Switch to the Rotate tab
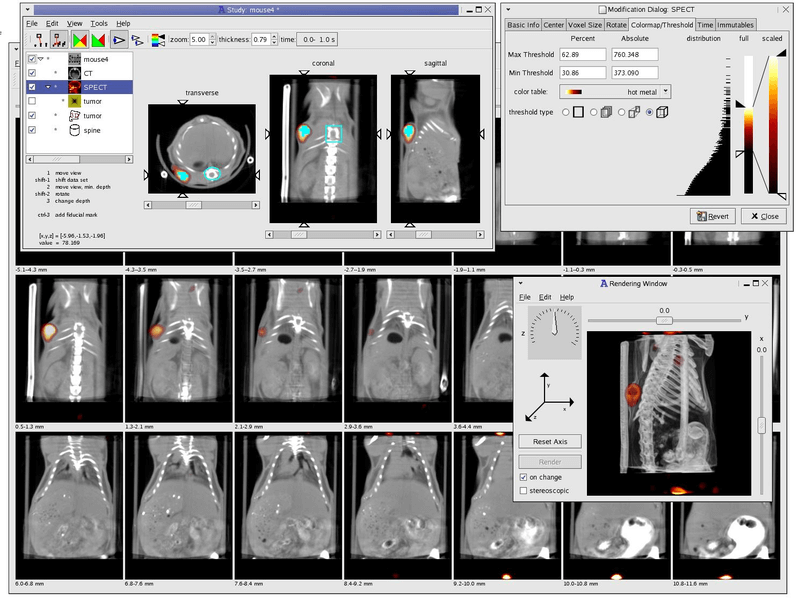This screenshot has width=798, height=600. tap(616, 25)
